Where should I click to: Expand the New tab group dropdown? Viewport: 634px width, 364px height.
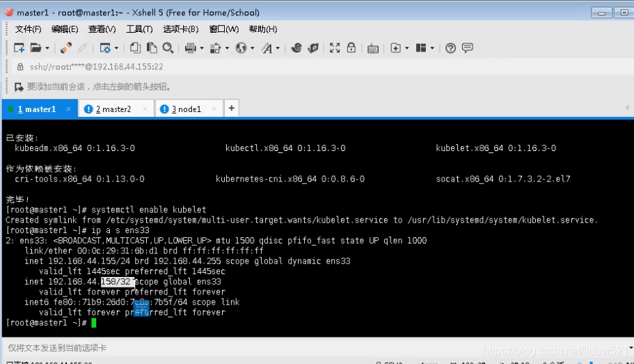point(406,48)
